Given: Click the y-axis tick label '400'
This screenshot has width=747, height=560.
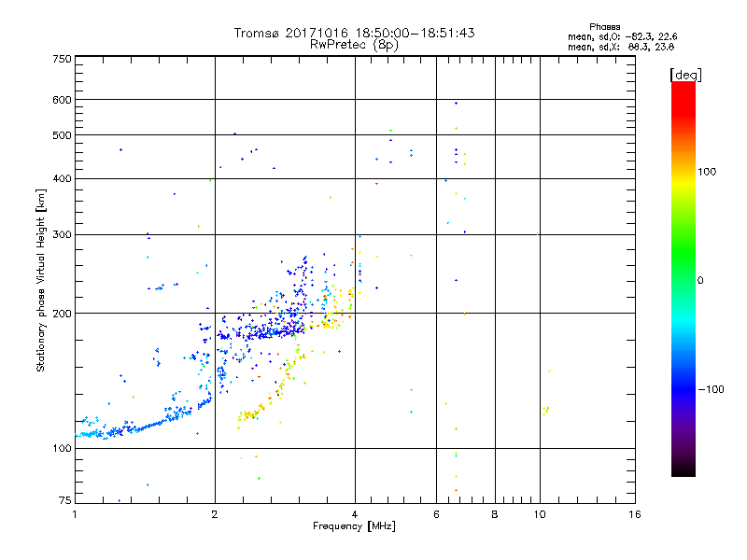Looking at the screenshot, I should (62, 179).
